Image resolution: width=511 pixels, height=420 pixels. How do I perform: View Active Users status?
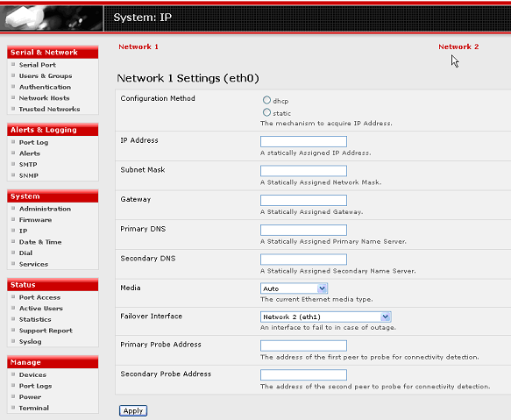pyautogui.click(x=41, y=309)
